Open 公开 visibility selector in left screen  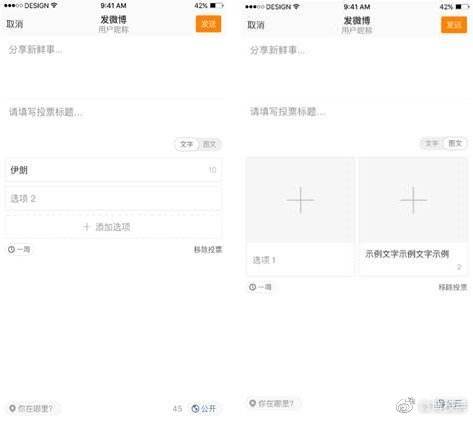pos(204,409)
